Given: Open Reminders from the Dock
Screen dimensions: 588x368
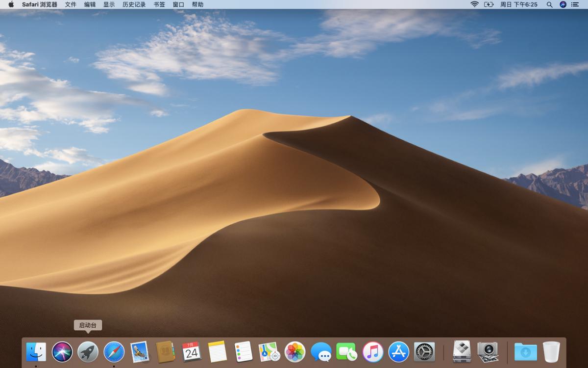Looking at the screenshot, I should pos(244,352).
